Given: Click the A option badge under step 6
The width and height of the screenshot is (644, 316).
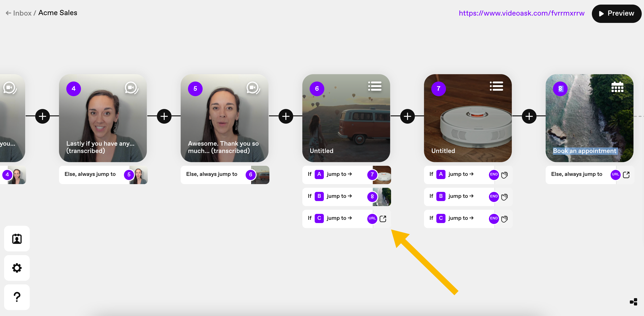Looking at the screenshot, I should pos(319,174).
